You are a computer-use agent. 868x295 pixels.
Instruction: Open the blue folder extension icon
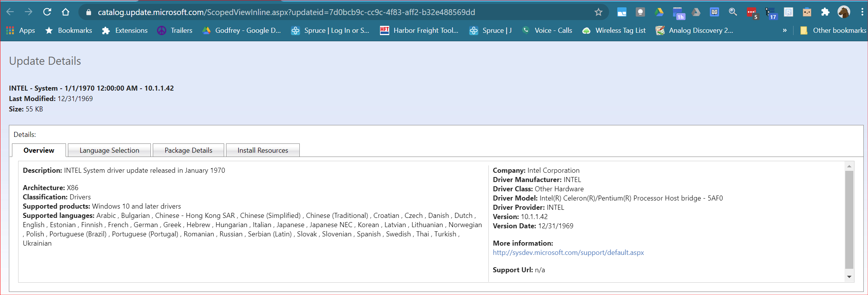pos(622,12)
